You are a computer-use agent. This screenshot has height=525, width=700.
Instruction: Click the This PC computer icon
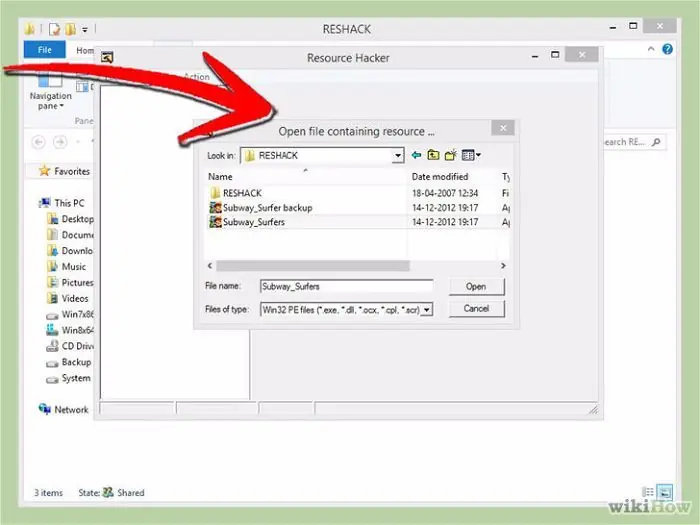[x=45, y=203]
